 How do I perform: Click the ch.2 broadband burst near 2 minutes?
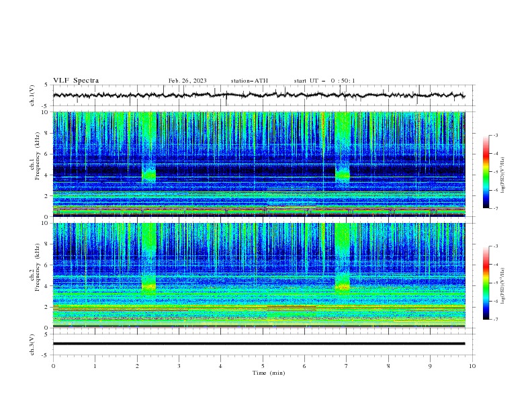(x=148, y=259)
